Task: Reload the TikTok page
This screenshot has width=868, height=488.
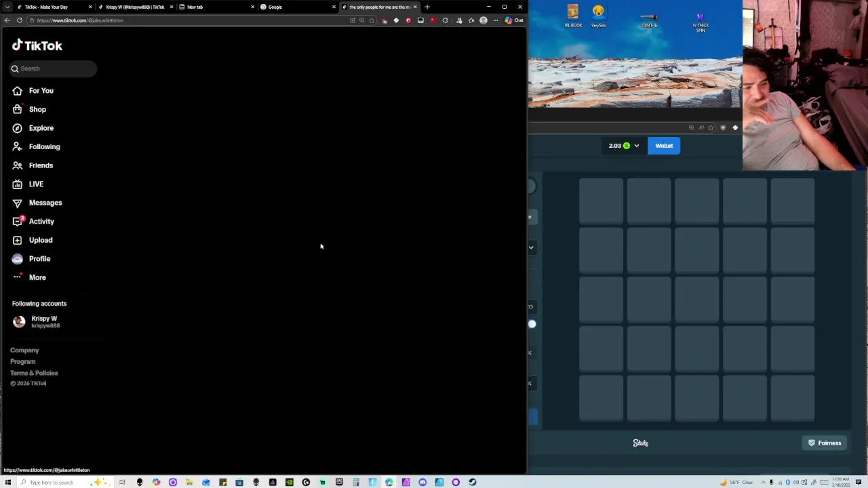Action: (x=20, y=20)
